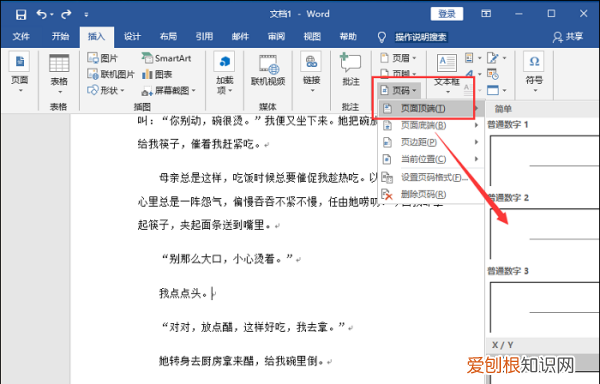Click the 操作说明搜索 search box
Viewport: 600px width, 384px height.
click(421, 37)
